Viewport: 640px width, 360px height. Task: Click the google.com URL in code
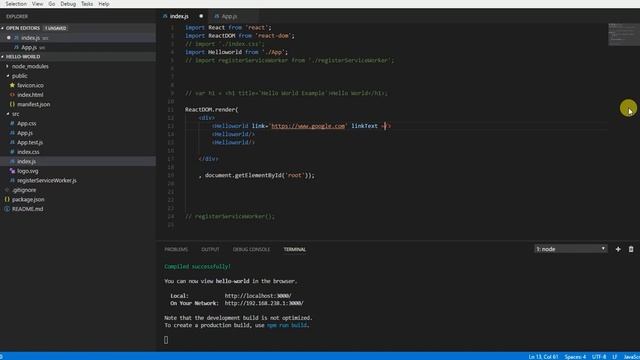308,126
